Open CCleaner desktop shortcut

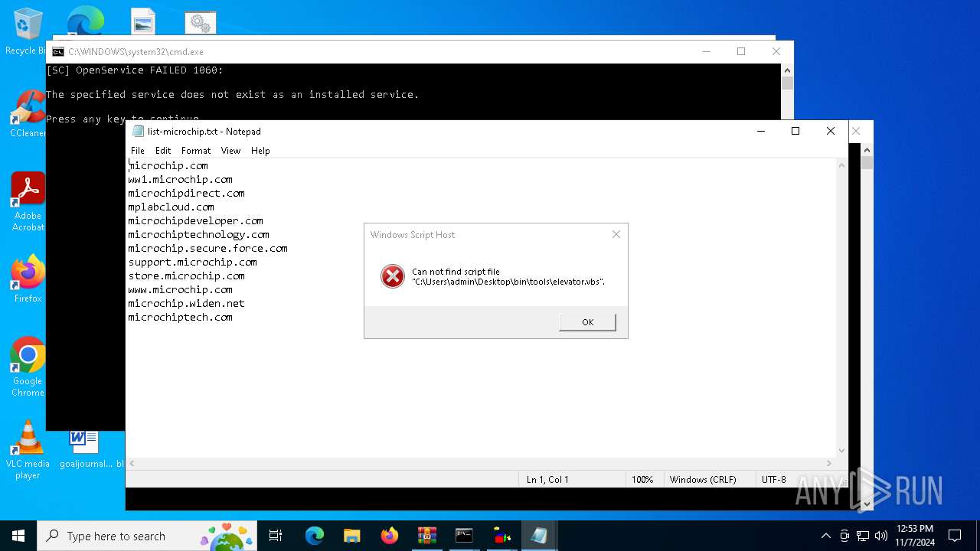point(28,115)
